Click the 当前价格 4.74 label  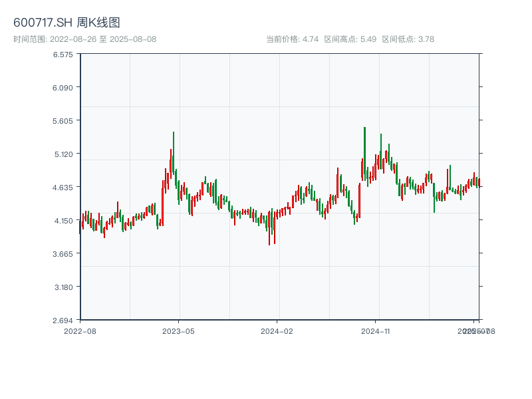[x=293, y=39]
